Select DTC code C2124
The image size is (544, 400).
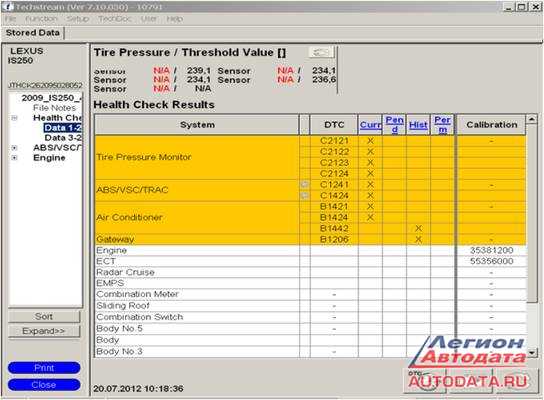coord(334,173)
